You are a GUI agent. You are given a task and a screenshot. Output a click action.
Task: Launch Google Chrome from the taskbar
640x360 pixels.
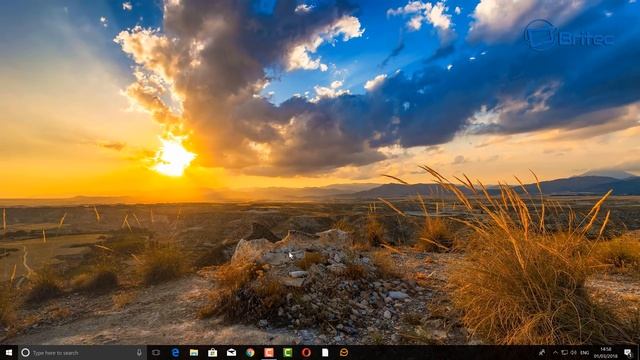click(x=250, y=353)
